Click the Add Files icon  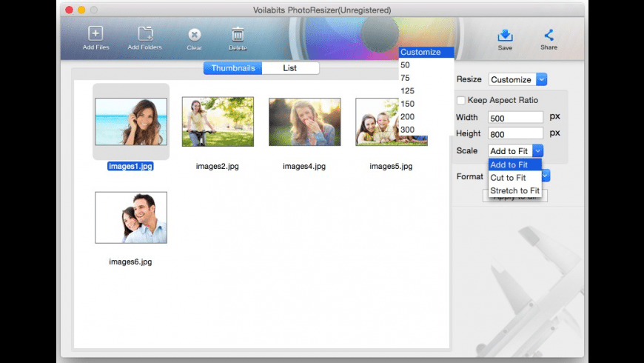pyautogui.click(x=95, y=34)
